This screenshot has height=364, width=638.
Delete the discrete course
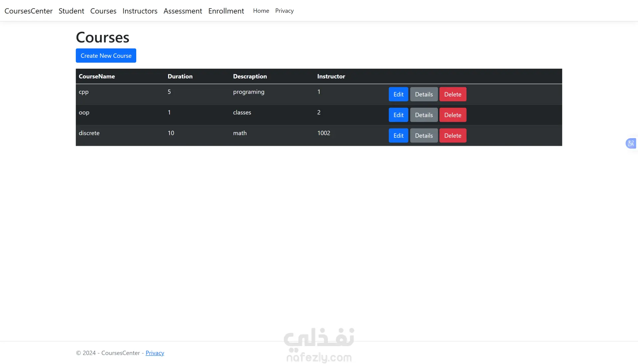453,136
